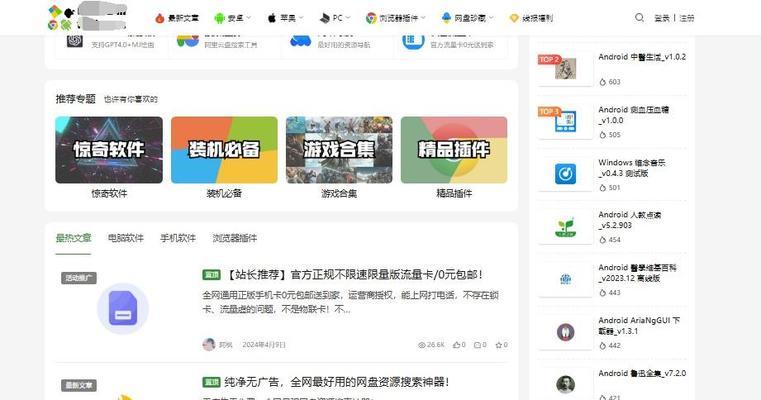This screenshot has width=761, height=400.
Task: Open the 人教点读 green sprout icon
Action: [x=565, y=227]
